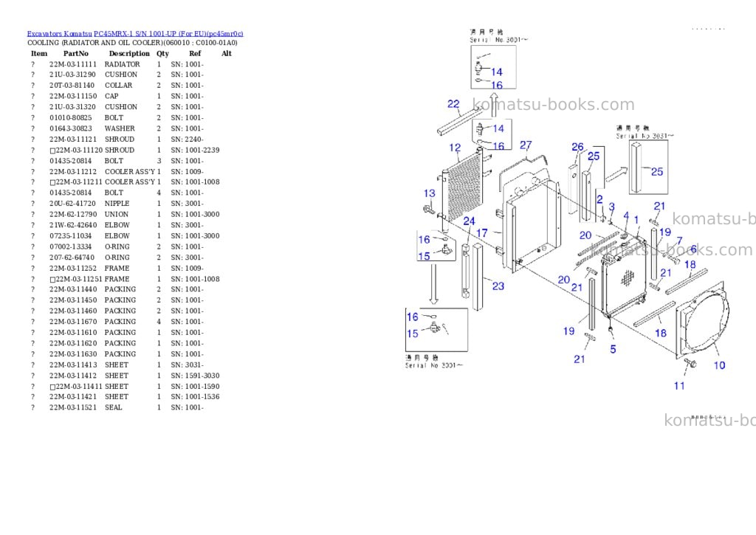Select part number 07002-13334
The width and height of the screenshot is (756, 535).
70,246
